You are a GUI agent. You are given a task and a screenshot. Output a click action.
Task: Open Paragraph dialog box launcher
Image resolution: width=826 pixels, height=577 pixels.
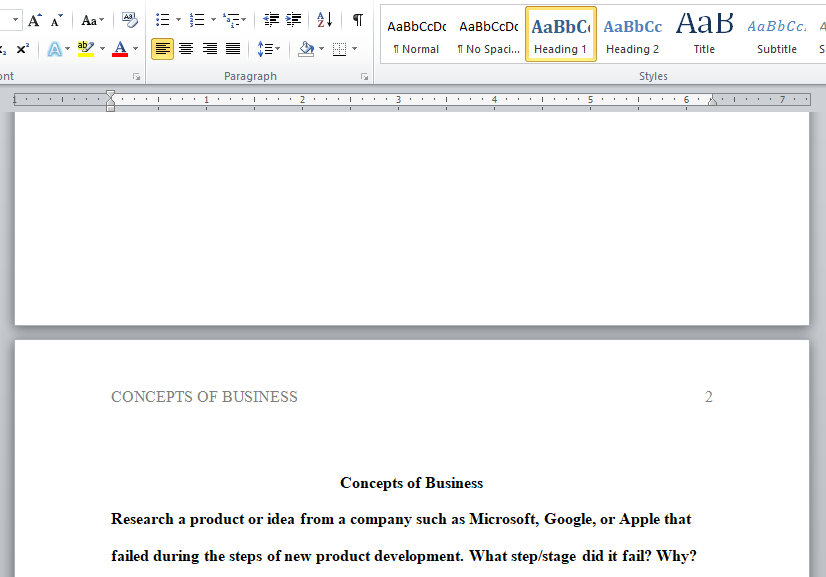click(x=365, y=77)
